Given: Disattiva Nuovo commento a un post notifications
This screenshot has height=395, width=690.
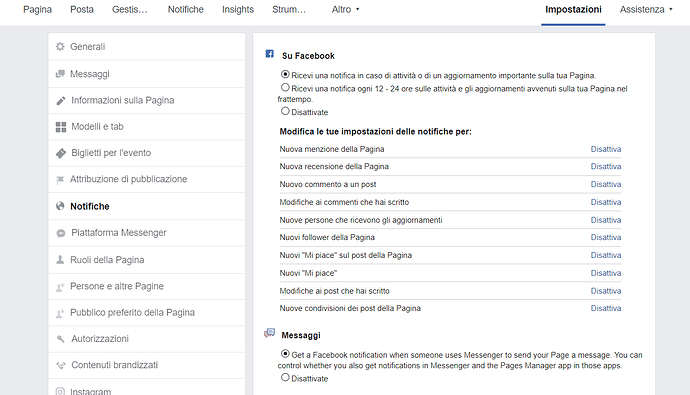Looking at the screenshot, I should coord(606,184).
